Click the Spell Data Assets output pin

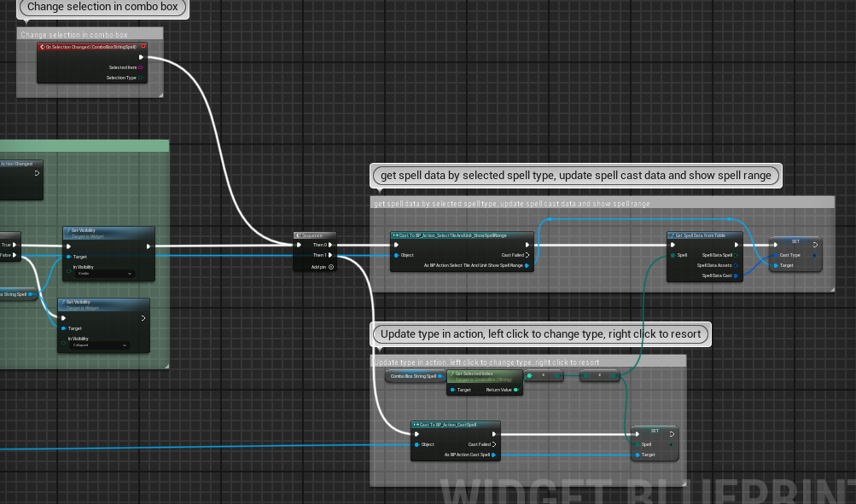click(736, 265)
